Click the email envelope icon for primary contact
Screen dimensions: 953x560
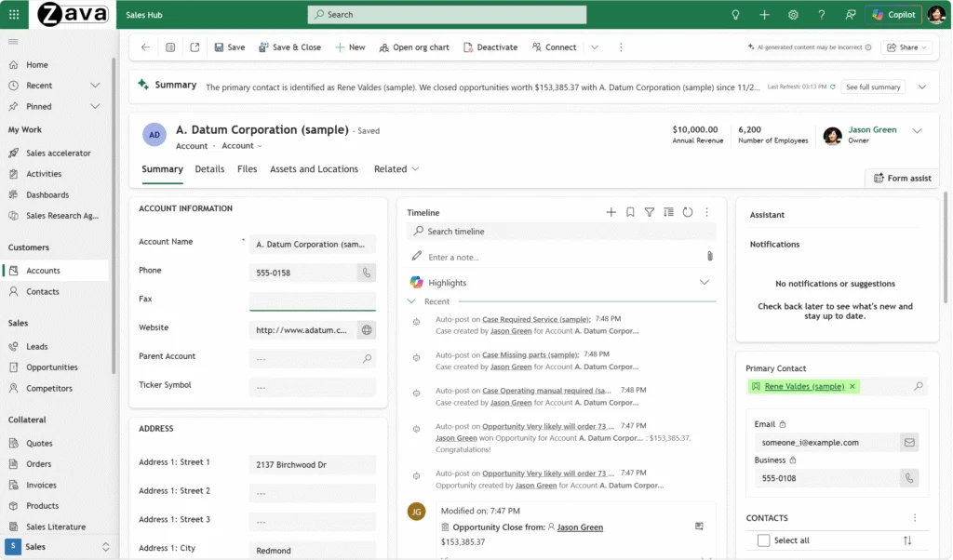[908, 443]
